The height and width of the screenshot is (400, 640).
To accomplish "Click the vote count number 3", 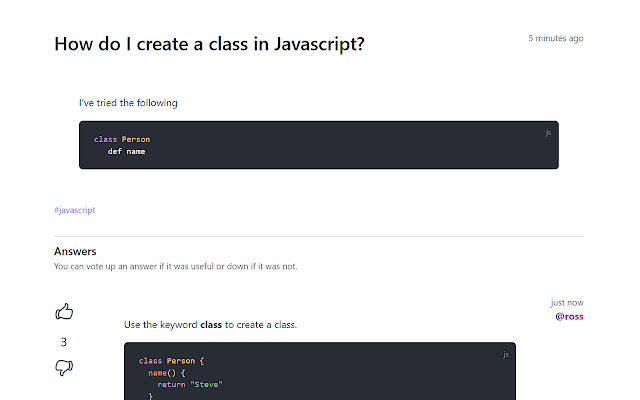I will pos(64,342).
